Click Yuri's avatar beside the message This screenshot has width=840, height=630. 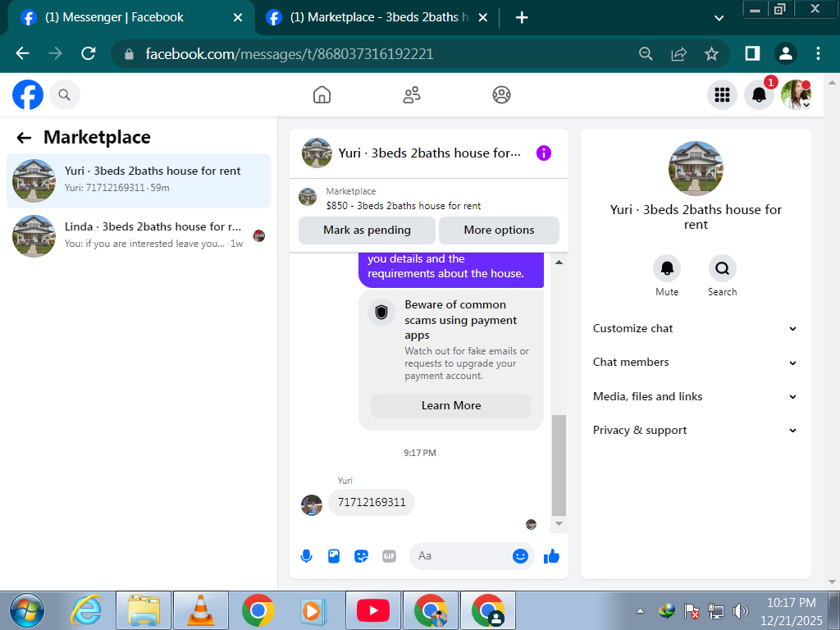pyautogui.click(x=312, y=505)
